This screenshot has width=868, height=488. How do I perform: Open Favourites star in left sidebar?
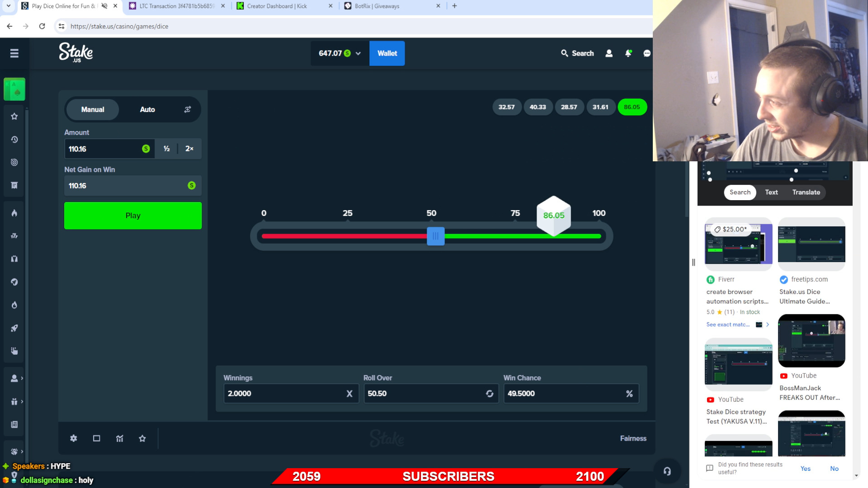14,116
